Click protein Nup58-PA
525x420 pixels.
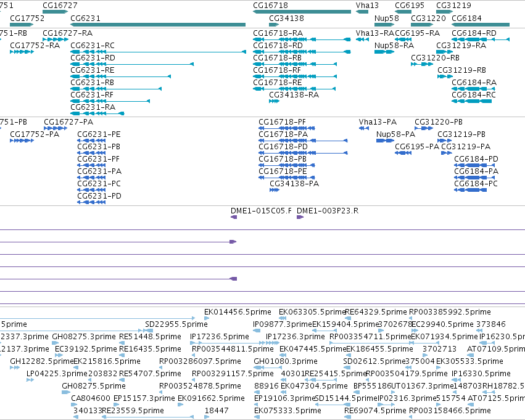385,141
